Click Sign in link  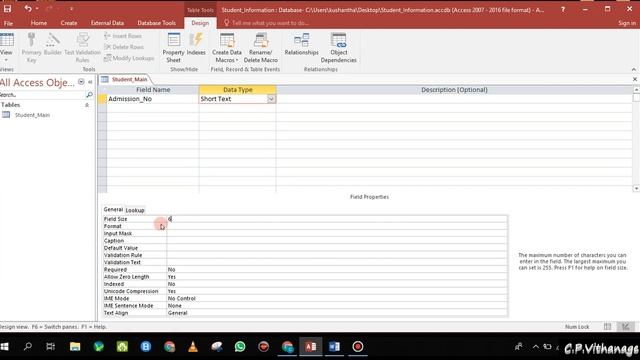tap(627, 23)
